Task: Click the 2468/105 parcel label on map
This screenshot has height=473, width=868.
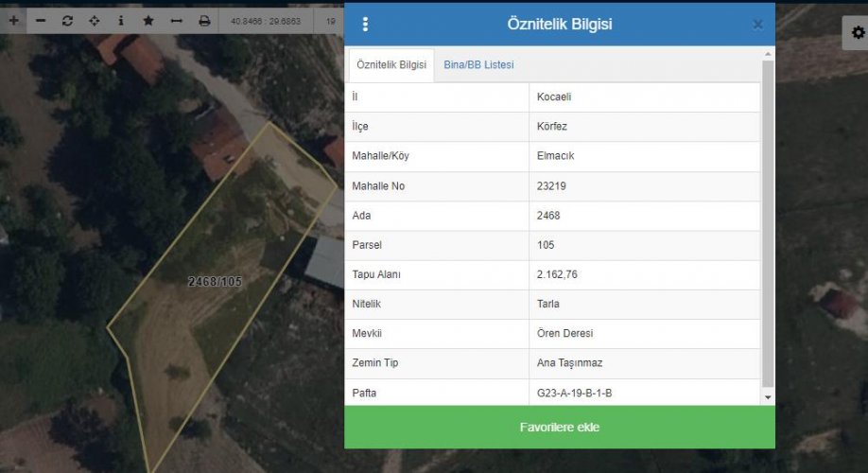Action: 215,282
